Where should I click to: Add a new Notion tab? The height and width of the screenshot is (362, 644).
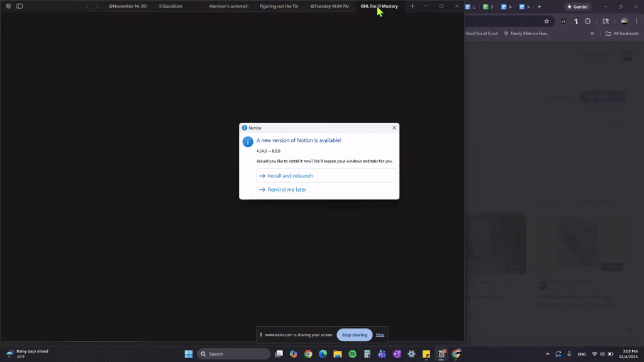[413, 6]
